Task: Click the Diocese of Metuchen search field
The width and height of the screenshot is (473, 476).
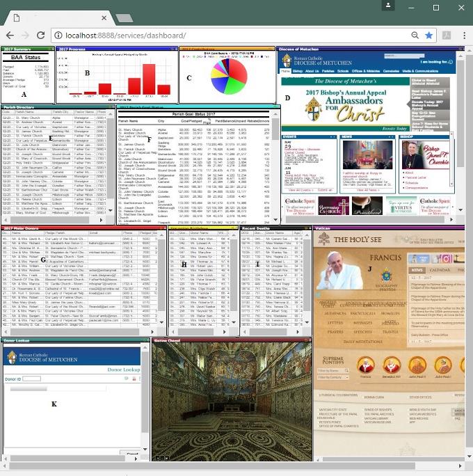Action: (404, 56)
